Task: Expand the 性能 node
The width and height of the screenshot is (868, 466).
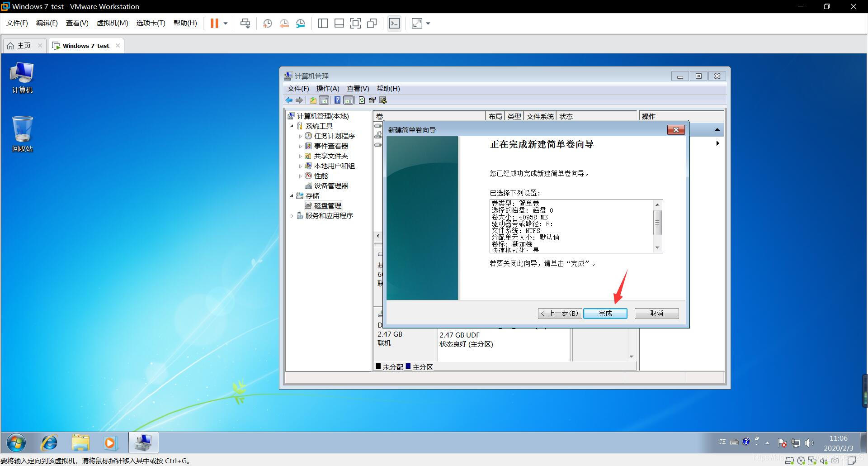Action: [301, 176]
